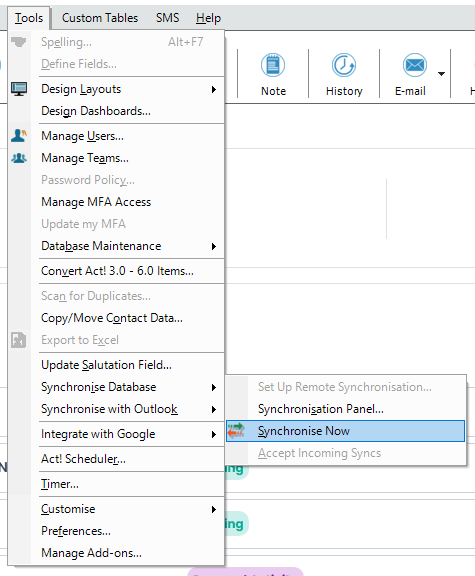Choose Convert Act! 3.0 - 6.0 Items...
Screen dimensions: 475x576
click(x=116, y=271)
